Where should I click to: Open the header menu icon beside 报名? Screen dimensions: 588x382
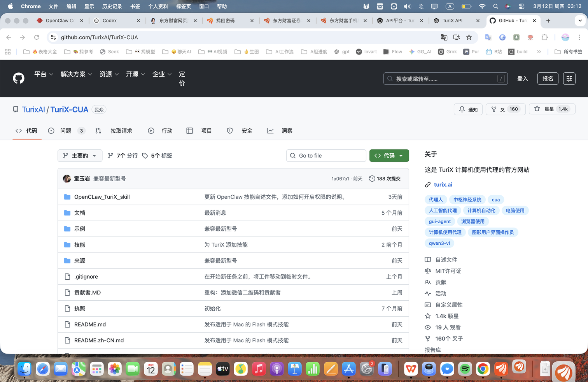(x=569, y=79)
